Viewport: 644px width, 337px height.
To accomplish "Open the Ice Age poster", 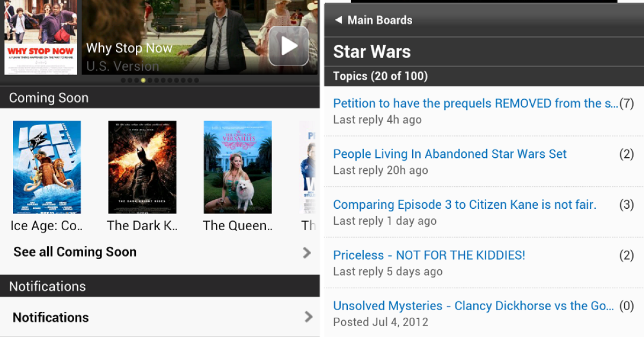I will coord(47,167).
